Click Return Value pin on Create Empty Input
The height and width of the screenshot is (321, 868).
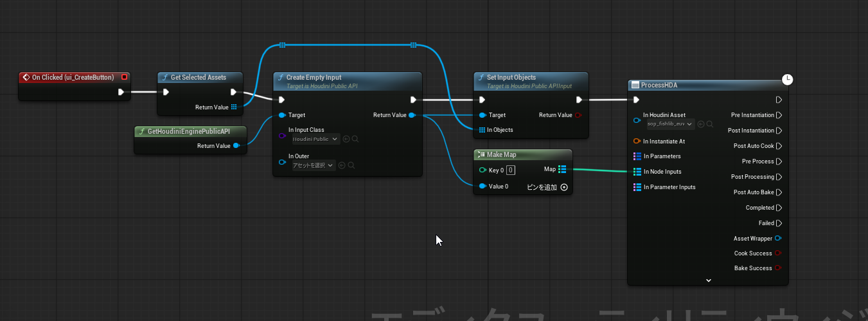[412, 115]
